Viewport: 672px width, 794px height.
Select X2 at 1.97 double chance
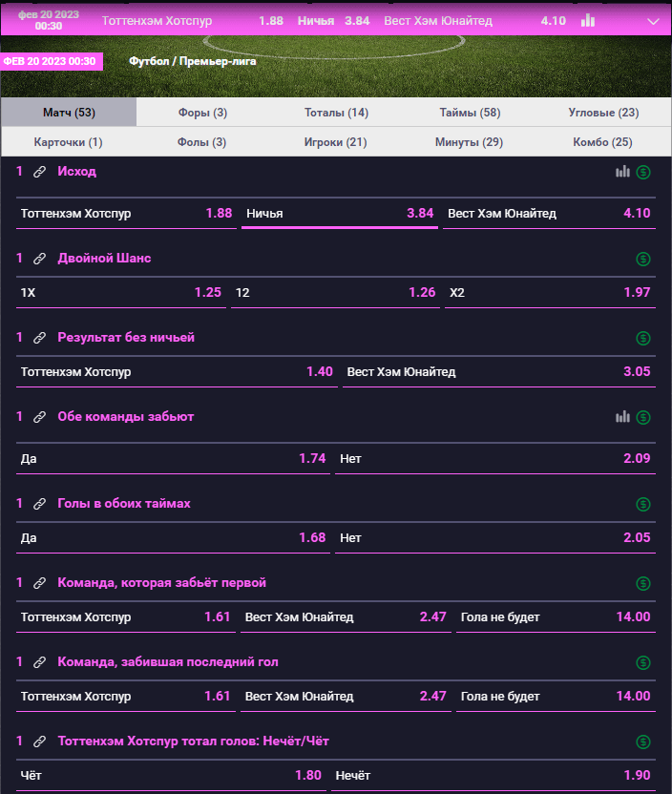point(550,292)
